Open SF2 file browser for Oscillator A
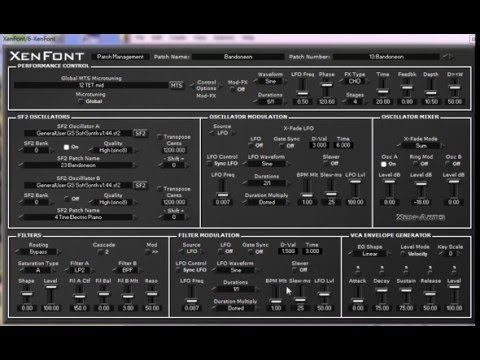The height and width of the screenshot is (360, 480). pyautogui.click(x=140, y=133)
